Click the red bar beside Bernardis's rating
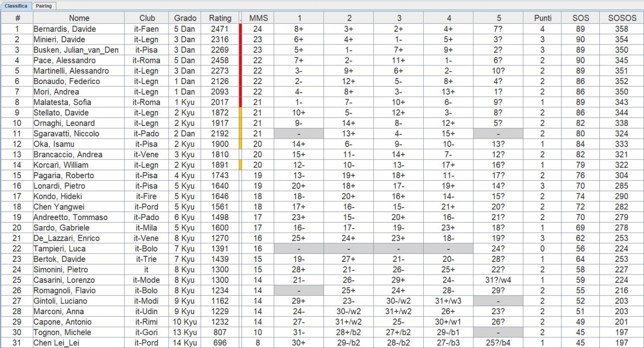 (240, 29)
